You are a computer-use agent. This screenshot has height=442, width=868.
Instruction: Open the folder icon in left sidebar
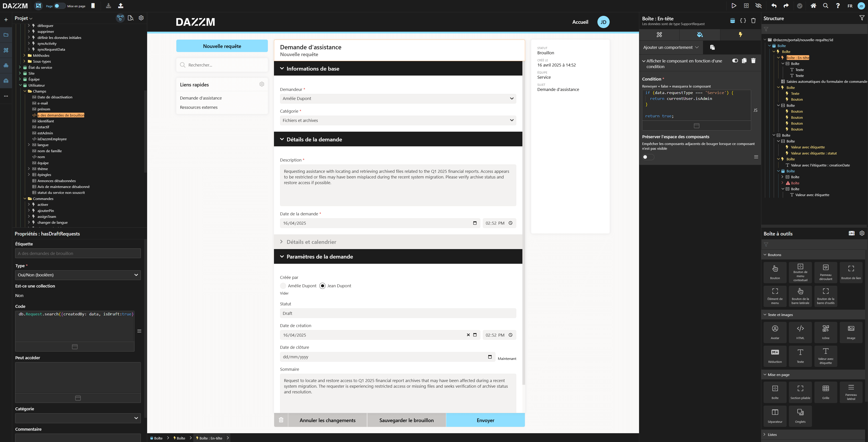tap(6, 35)
